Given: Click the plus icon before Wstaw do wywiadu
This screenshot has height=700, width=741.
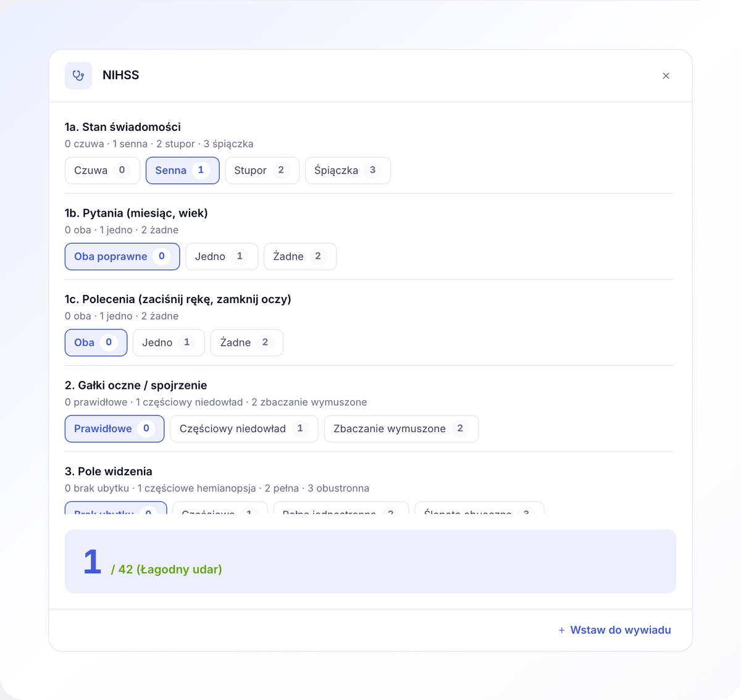Looking at the screenshot, I should (561, 630).
